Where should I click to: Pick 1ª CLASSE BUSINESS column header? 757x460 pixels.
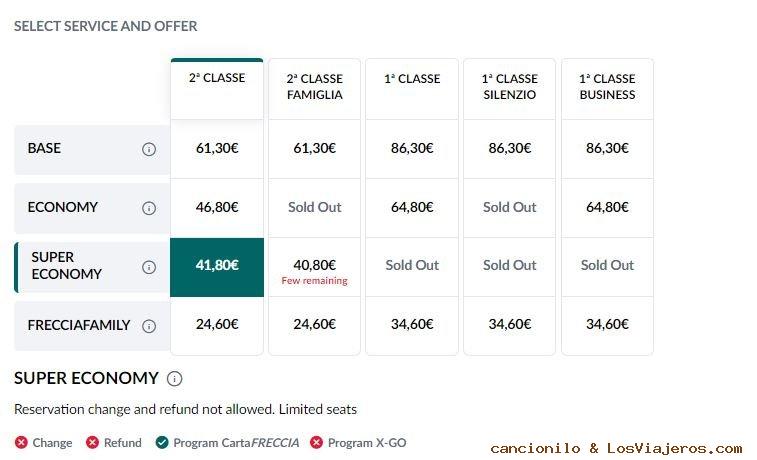607,89
